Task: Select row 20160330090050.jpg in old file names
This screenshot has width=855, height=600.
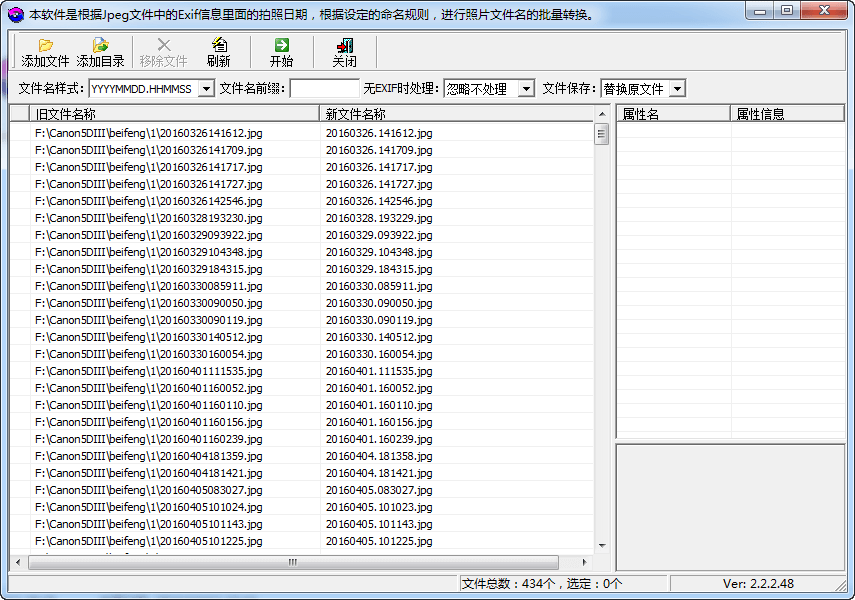Action: (x=148, y=303)
